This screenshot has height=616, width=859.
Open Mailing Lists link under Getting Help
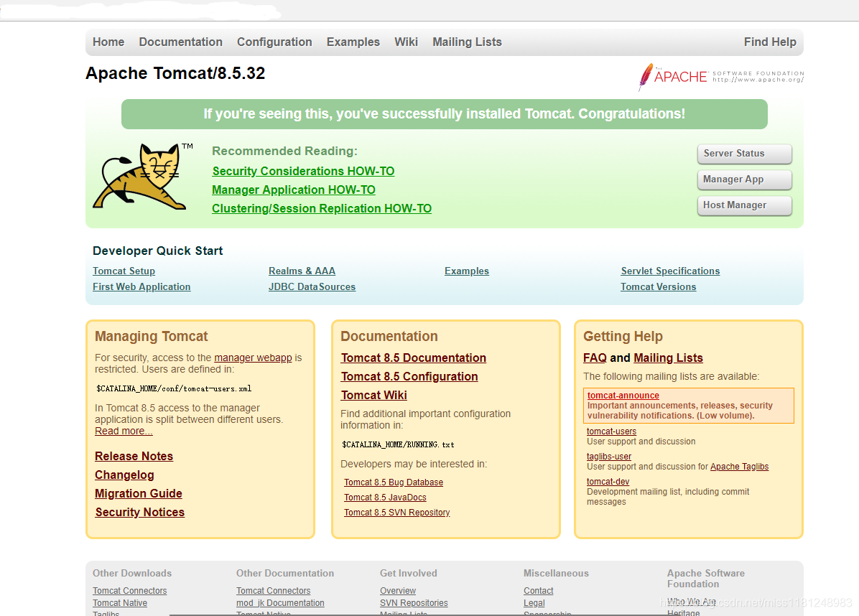click(x=669, y=358)
